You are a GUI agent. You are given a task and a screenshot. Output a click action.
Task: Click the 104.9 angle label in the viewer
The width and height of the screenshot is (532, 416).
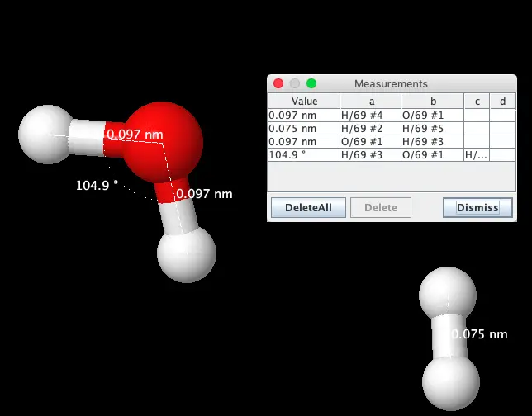pos(93,186)
